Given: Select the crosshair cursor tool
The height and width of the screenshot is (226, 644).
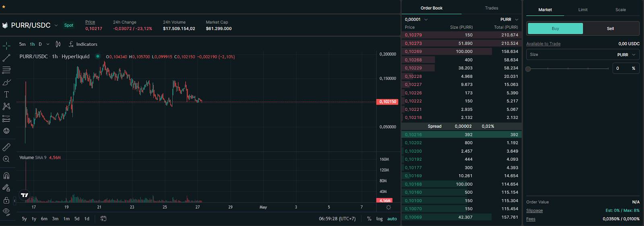Looking at the screenshot, I should coord(6,46).
